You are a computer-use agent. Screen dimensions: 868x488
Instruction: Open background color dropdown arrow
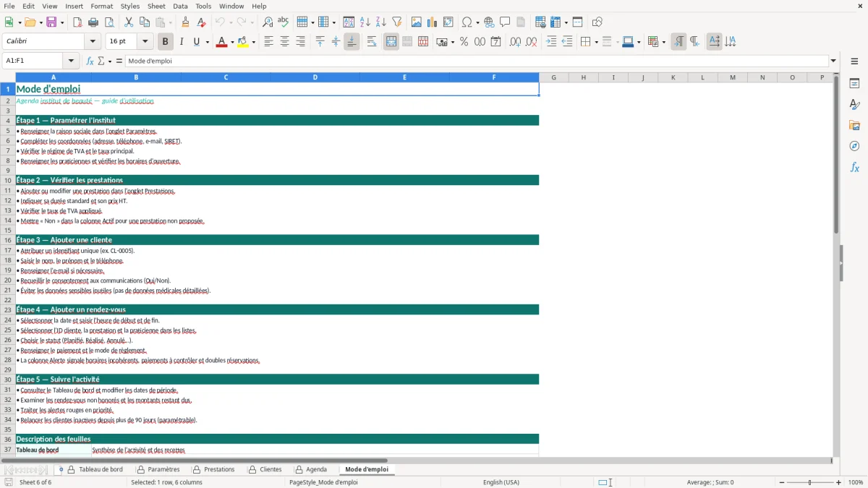click(254, 42)
